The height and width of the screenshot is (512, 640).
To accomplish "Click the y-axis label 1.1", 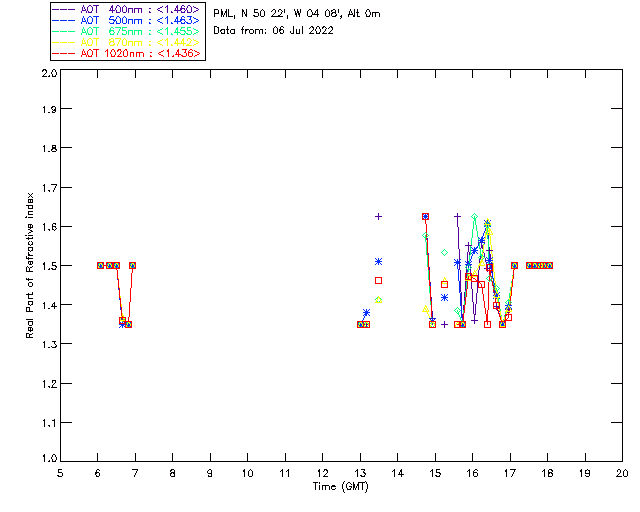I will click(49, 423).
